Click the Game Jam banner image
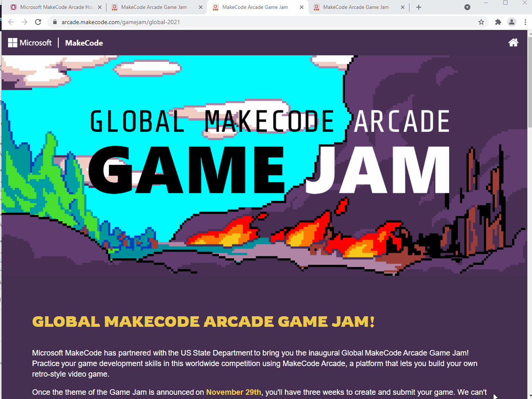The image size is (532, 399). 264,166
